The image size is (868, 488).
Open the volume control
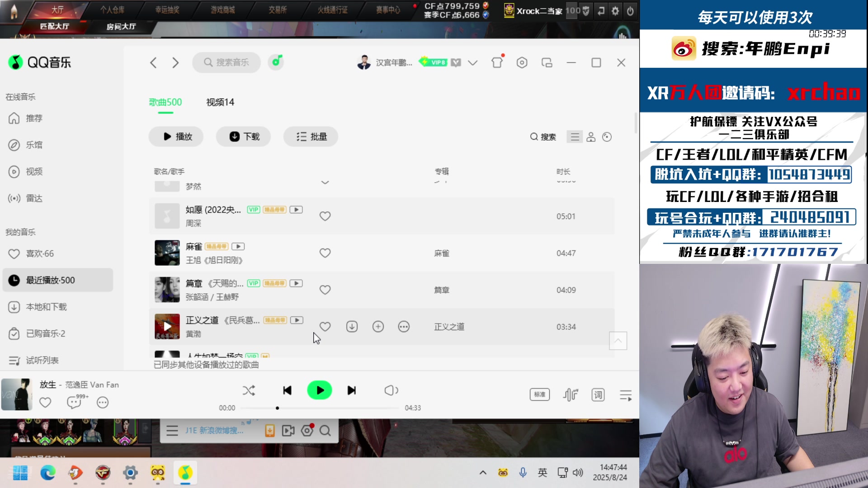coord(391,390)
